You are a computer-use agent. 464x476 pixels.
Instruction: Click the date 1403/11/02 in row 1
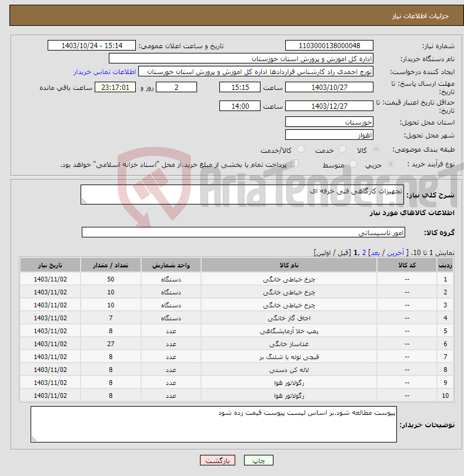(x=50, y=279)
